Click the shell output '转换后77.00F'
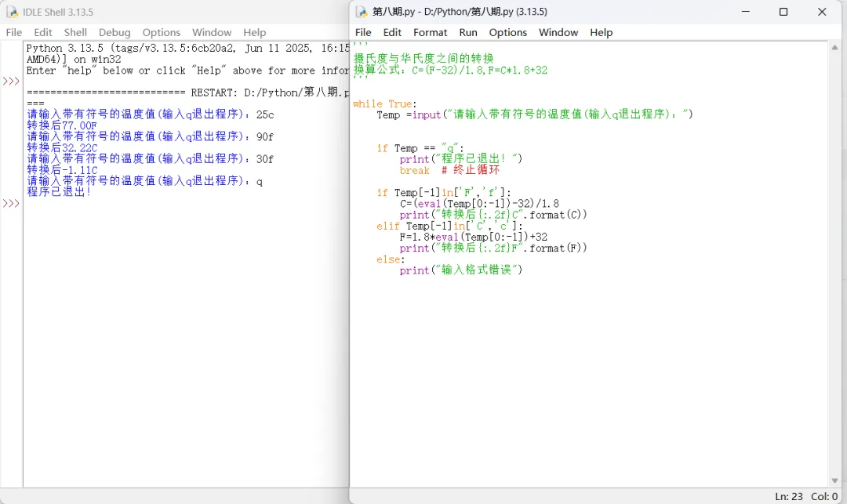The image size is (847, 504). point(62,125)
